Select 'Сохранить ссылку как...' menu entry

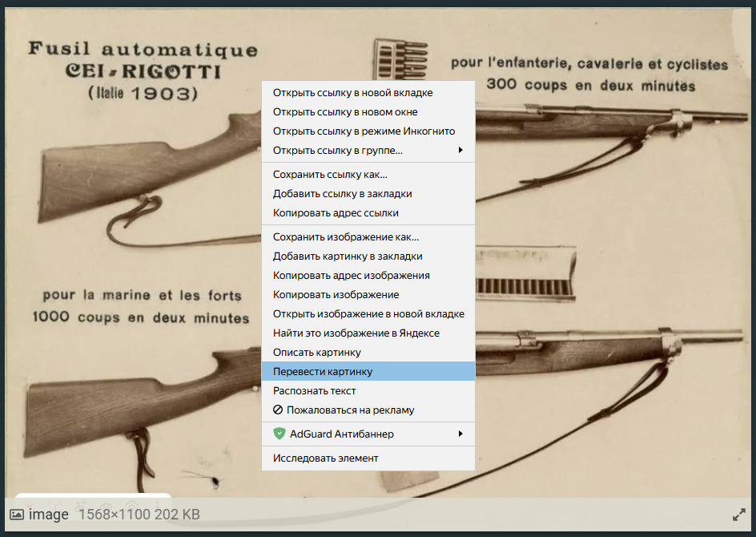pyautogui.click(x=330, y=175)
